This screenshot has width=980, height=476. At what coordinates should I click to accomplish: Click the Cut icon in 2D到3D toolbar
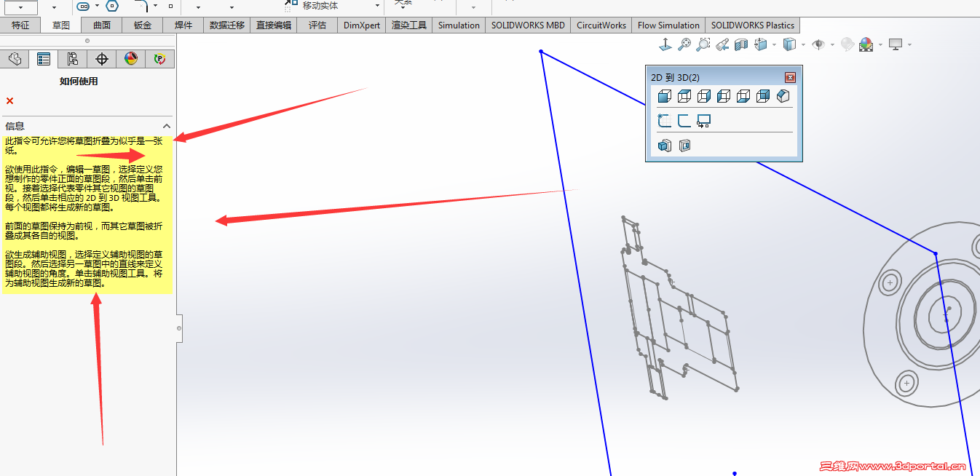coord(684,146)
